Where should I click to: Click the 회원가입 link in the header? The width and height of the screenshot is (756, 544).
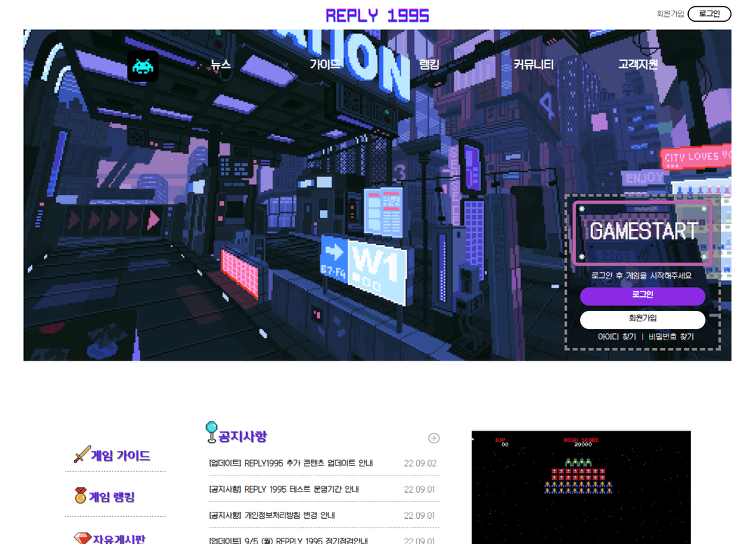point(670,14)
